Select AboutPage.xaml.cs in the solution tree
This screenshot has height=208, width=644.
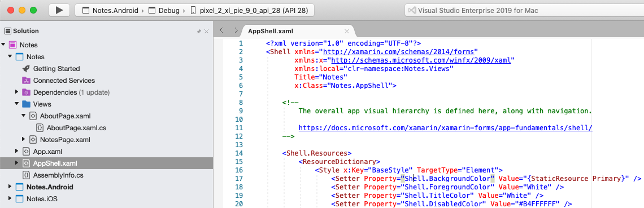click(76, 128)
